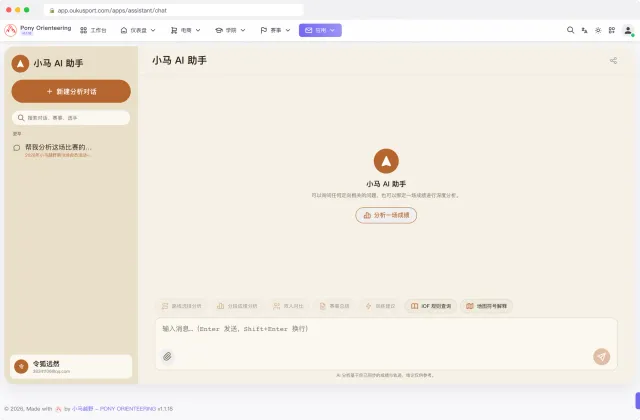The image size is (640, 420).
Task: Toggle the sun light-theme icon
Action: [598, 30]
